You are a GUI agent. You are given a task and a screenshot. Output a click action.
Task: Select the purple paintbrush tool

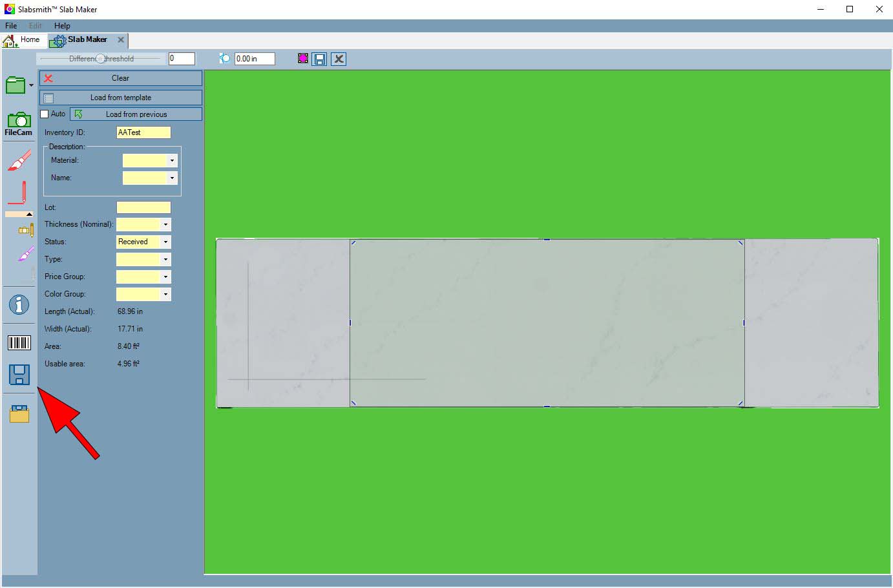click(25, 255)
